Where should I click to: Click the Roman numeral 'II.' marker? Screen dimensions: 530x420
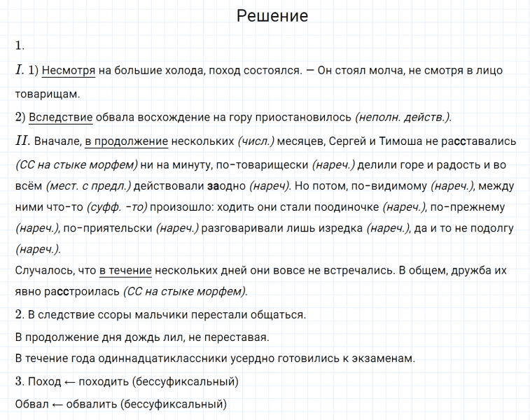22,141
